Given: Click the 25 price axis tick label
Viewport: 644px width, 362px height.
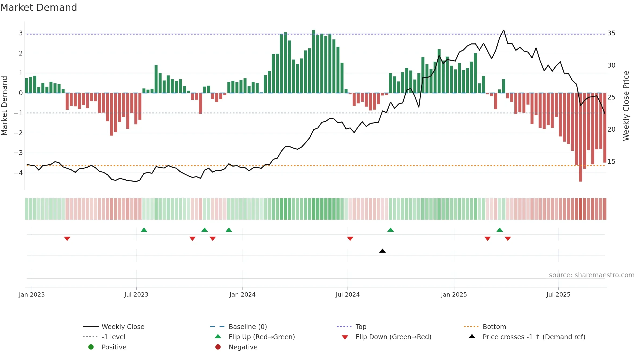Looking at the screenshot, I should (x=612, y=97).
